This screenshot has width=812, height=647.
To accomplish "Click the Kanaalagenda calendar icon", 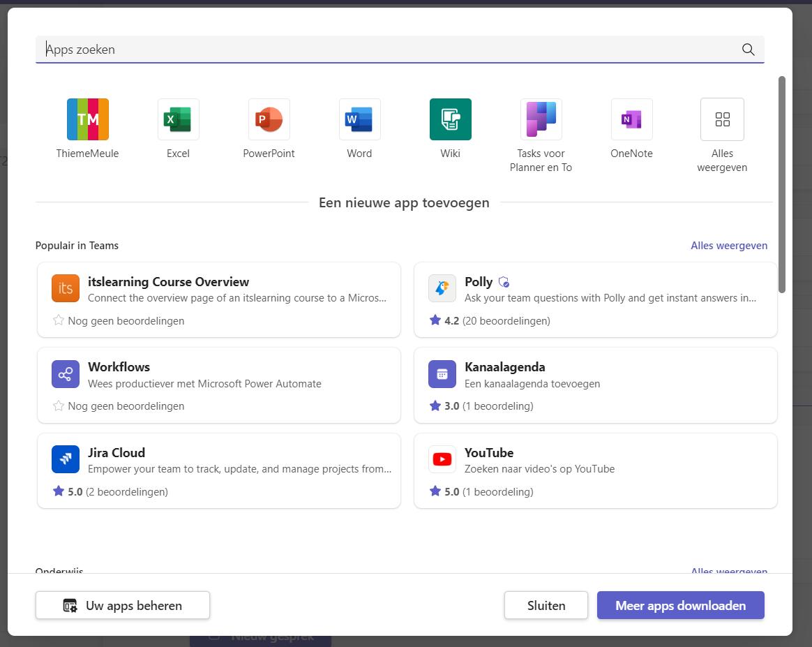I will (x=442, y=374).
